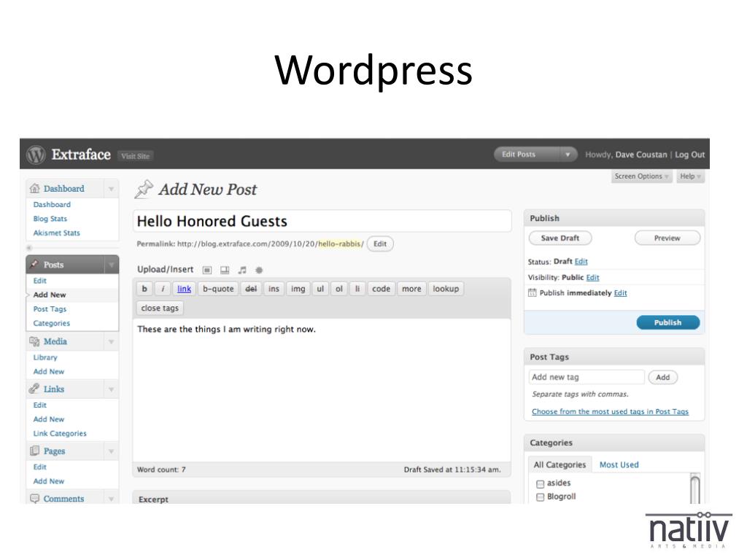
Task: Click the Add new tag input field
Action: 587,377
